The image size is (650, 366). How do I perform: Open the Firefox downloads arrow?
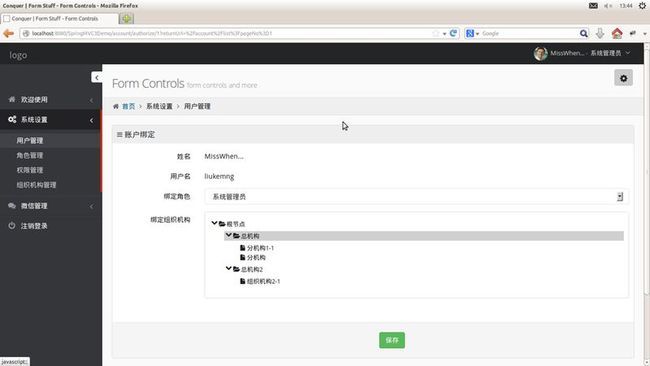click(600, 33)
